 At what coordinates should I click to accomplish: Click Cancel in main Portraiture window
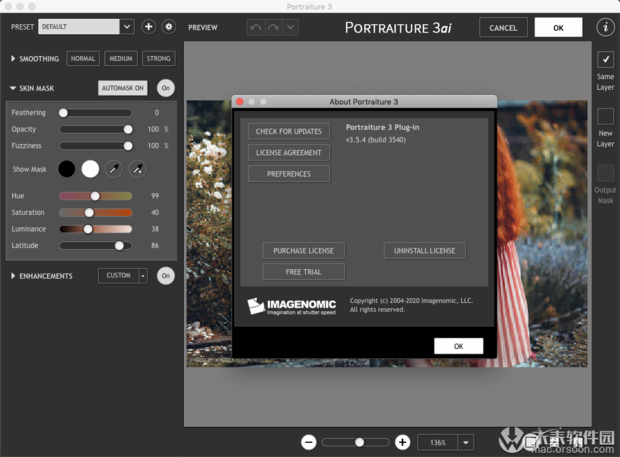point(503,28)
